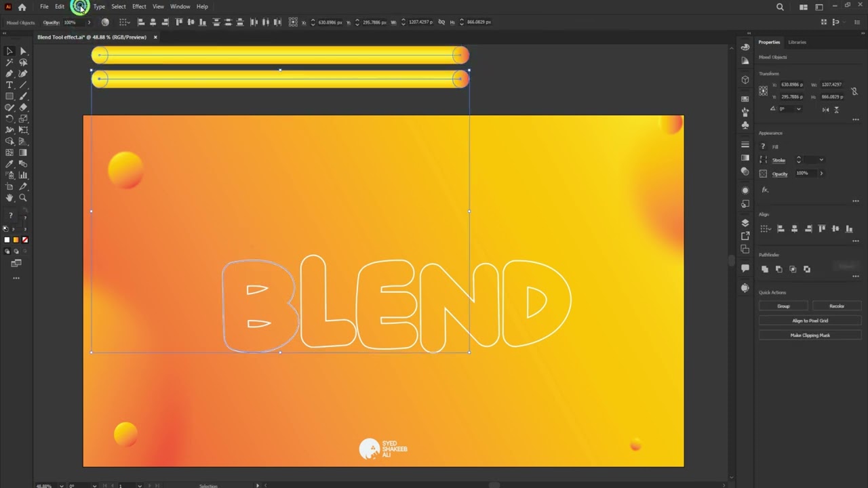868x488 pixels.
Task: Click the Home icon
Action: click(x=22, y=7)
